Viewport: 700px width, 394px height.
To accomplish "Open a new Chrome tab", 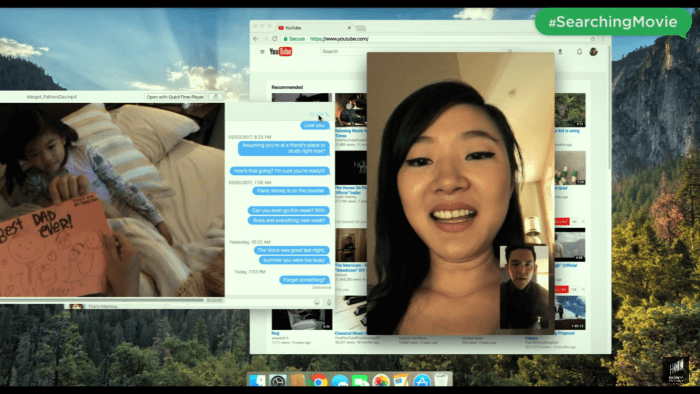I will 361,28.
